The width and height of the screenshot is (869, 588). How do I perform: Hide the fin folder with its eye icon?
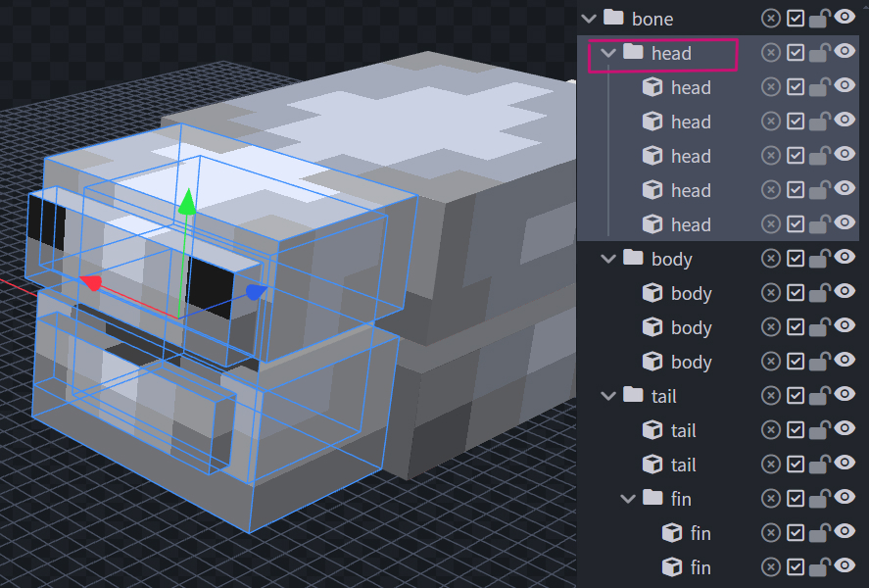click(x=845, y=497)
